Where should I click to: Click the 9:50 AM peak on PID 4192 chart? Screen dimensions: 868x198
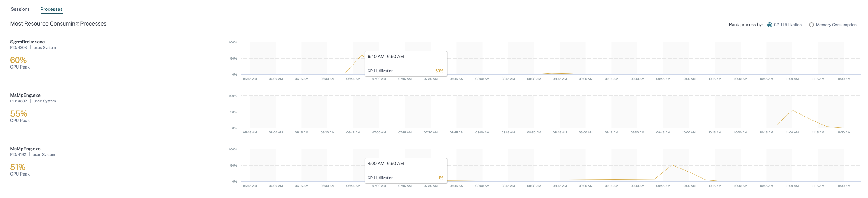point(672,165)
